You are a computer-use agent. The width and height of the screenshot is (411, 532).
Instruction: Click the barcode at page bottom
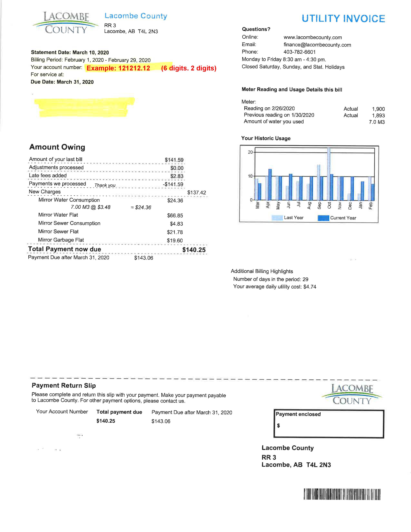[x=342, y=494]
